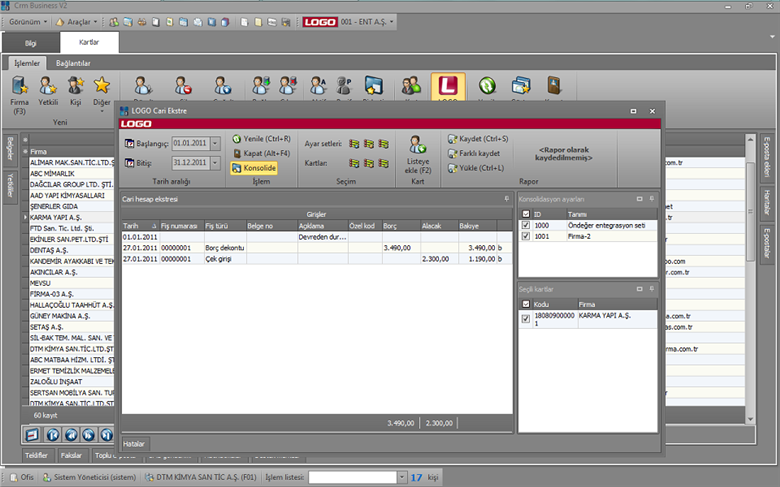780x487 pixels.
Task: Open the Bitiş date dropdown
Action: coord(215,163)
